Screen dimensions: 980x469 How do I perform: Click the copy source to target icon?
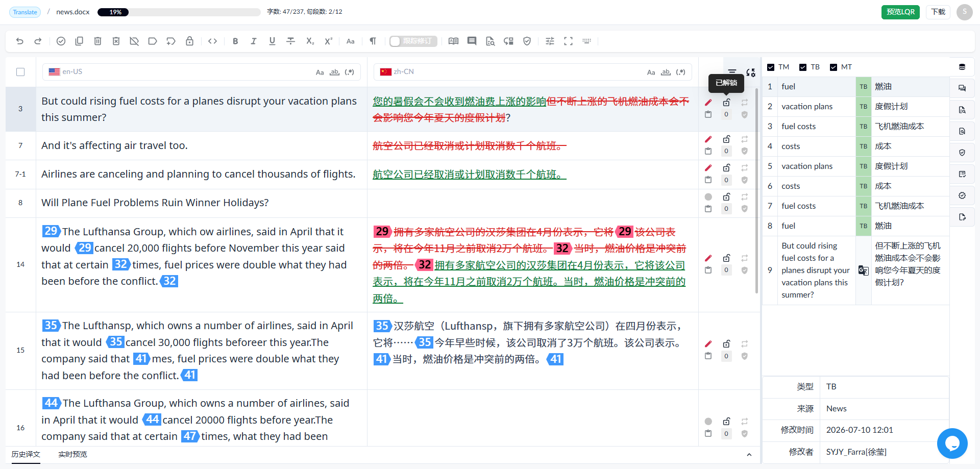79,41
